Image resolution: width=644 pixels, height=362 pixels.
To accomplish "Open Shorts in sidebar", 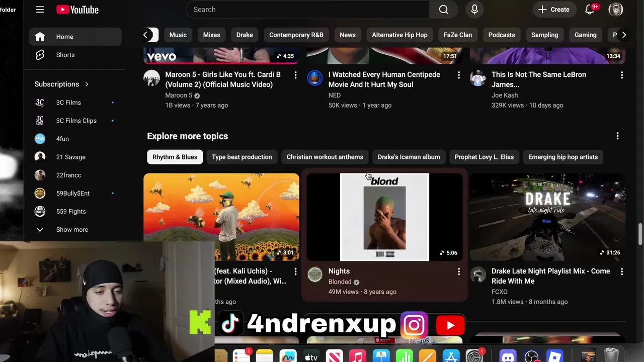I will point(75,55).
